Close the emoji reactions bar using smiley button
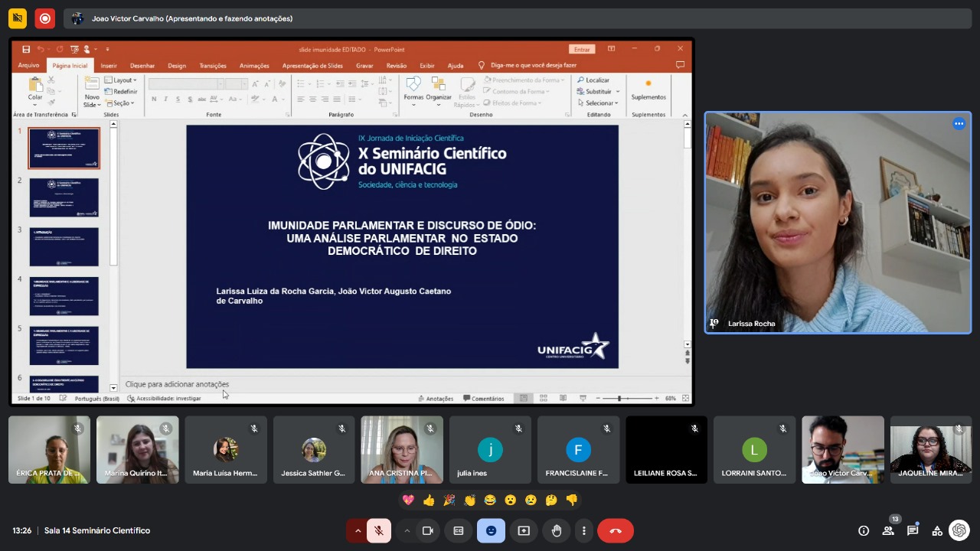Viewport: 980px width, 551px height. (x=491, y=530)
